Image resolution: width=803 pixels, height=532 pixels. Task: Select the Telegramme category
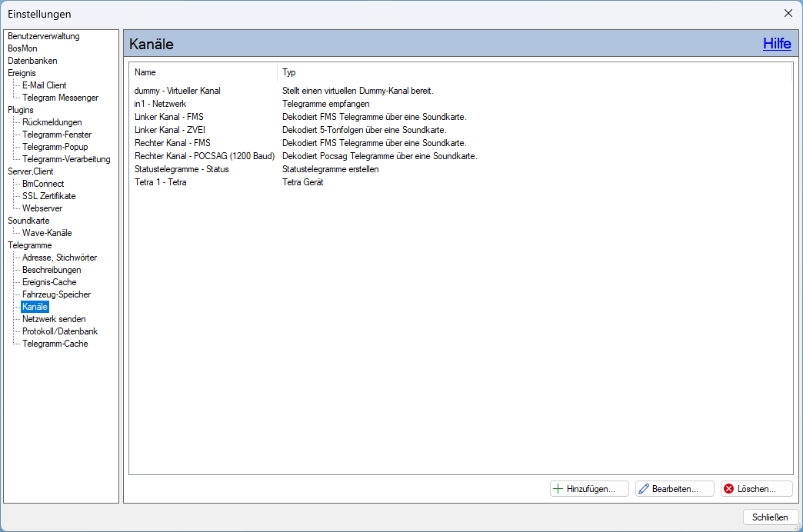(x=30, y=245)
